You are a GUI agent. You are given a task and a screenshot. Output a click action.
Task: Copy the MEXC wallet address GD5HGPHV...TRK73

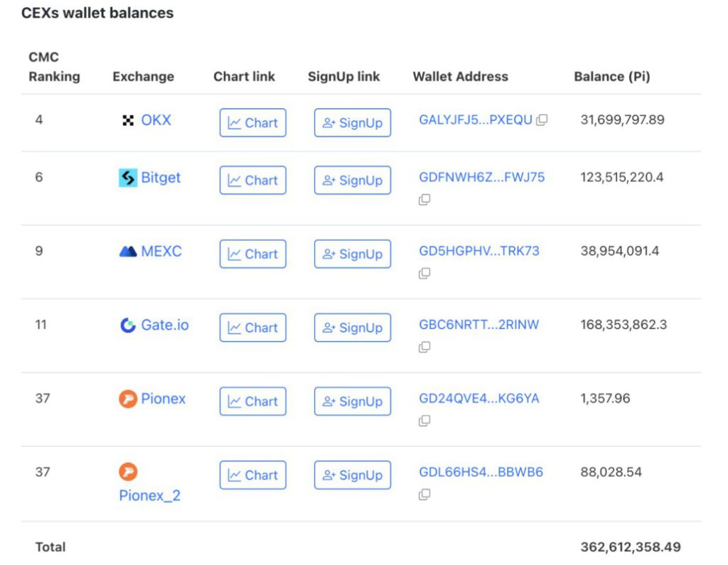[x=424, y=274]
